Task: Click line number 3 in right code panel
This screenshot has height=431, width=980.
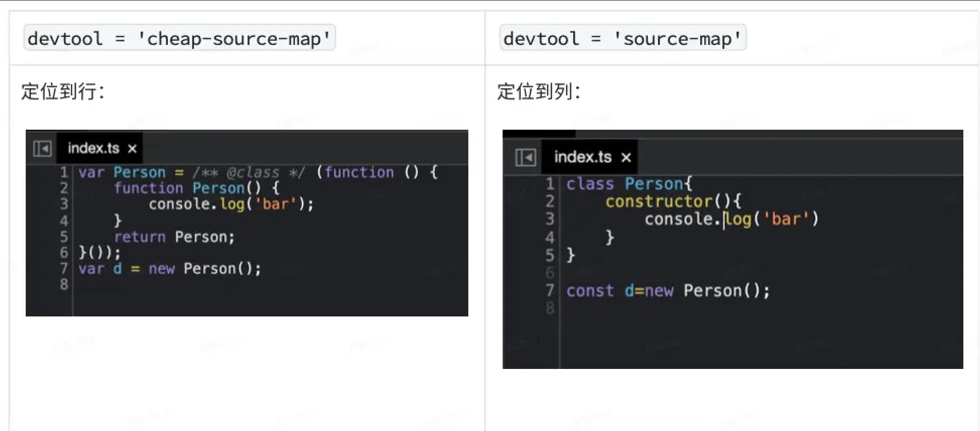Action: click(550, 219)
